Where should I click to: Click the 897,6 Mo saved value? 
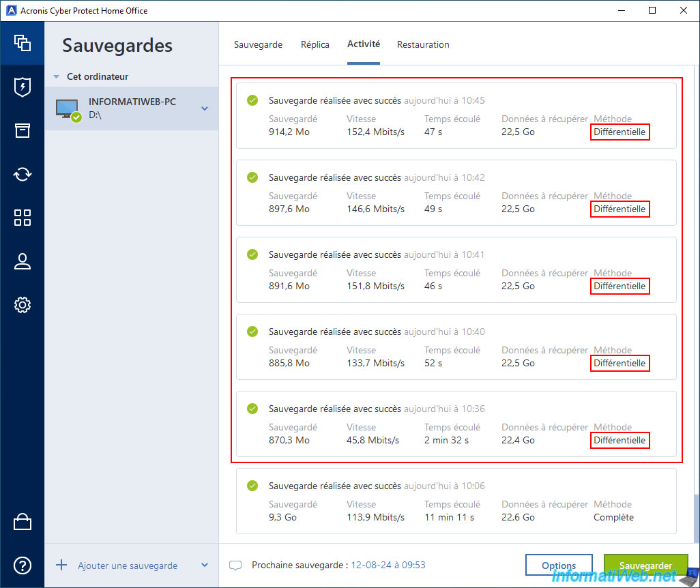click(x=289, y=209)
